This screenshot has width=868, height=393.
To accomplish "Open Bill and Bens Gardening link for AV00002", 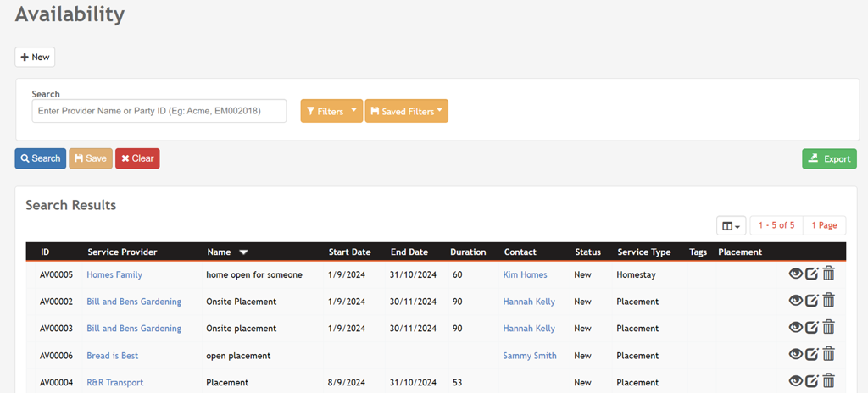I will 134,302.
